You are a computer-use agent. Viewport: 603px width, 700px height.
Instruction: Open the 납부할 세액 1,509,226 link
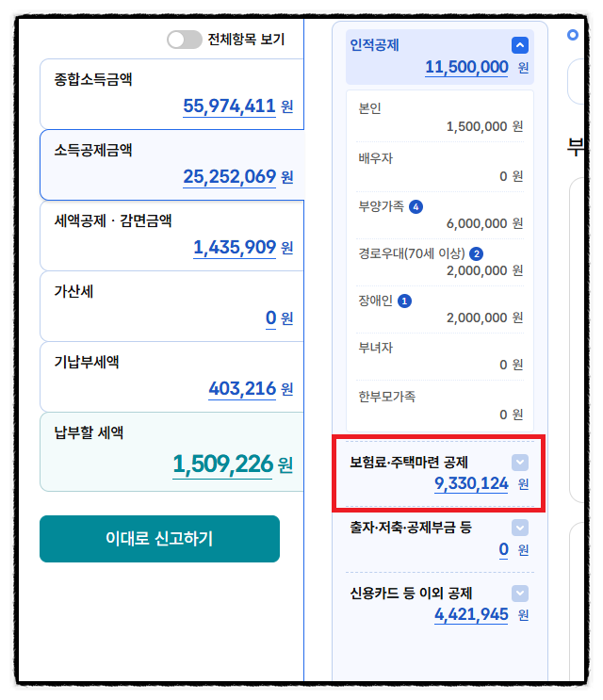click(x=222, y=464)
